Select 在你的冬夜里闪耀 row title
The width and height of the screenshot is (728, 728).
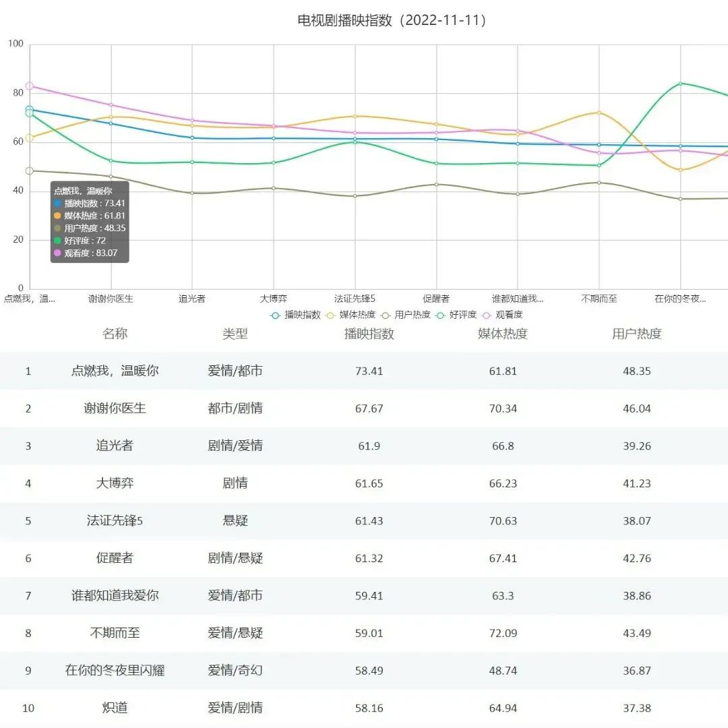tap(115, 671)
